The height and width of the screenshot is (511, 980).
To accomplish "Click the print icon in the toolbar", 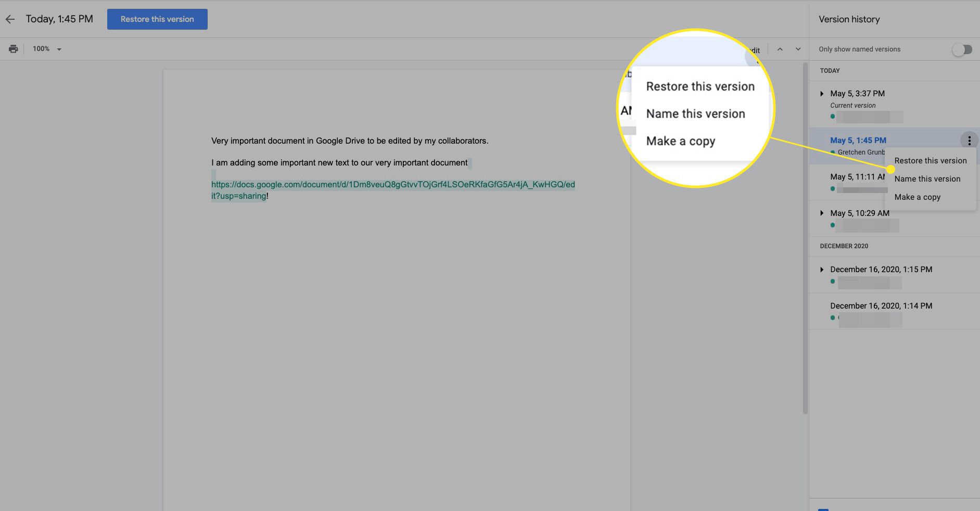I will (14, 49).
